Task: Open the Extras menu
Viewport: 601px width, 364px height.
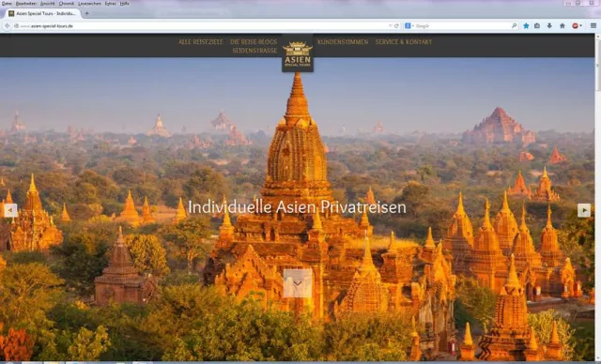Action: 111,4
